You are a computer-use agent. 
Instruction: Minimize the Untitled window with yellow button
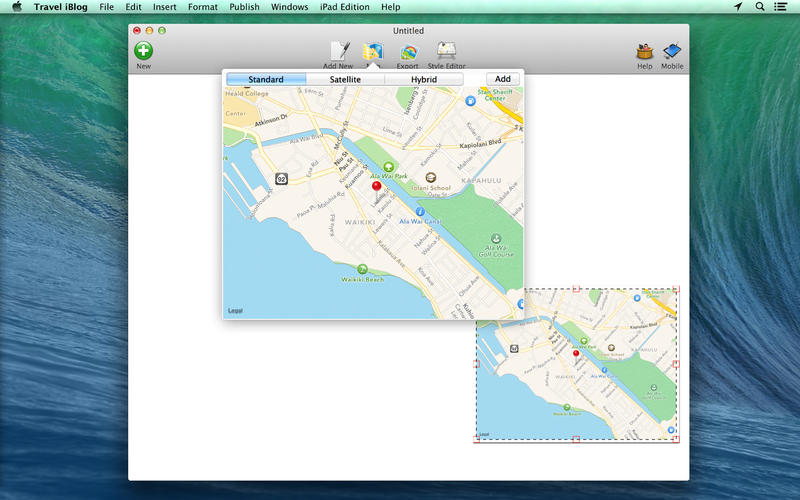(149, 31)
